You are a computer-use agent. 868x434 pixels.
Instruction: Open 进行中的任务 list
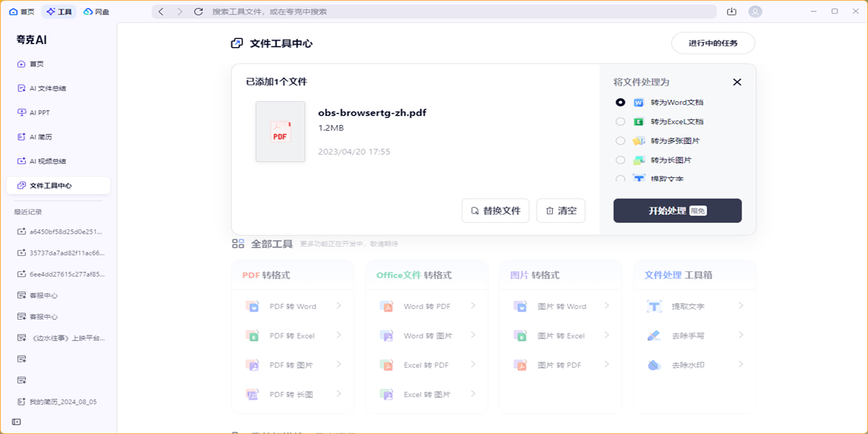pyautogui.click(x=712, y=43)
